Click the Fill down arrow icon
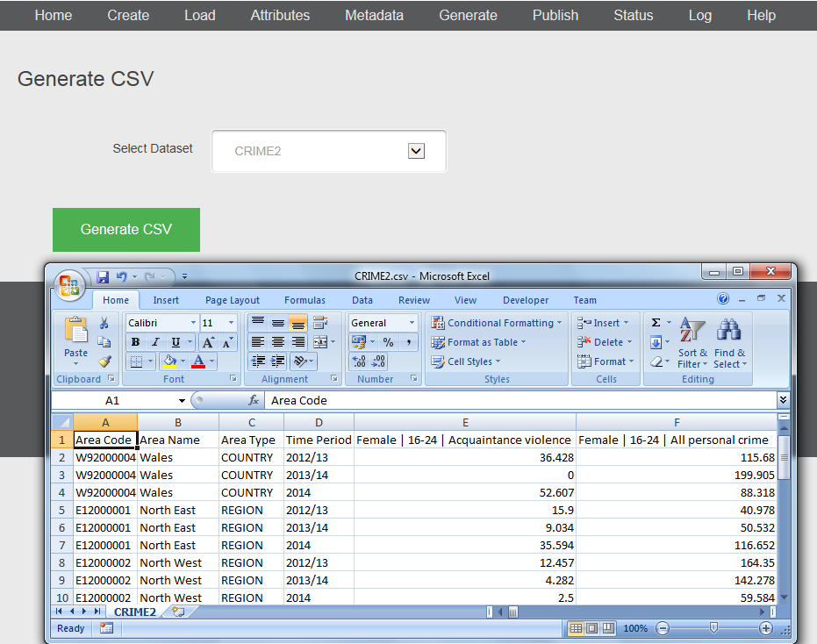The width and height of the screenshot is (817, 644). [x=656, y=342]
